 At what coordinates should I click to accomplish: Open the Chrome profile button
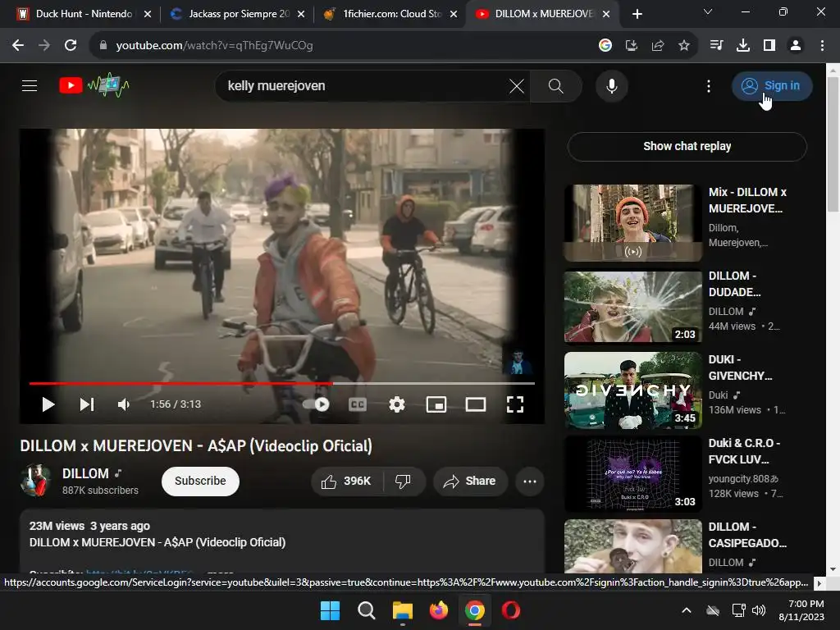coord(796,46)
